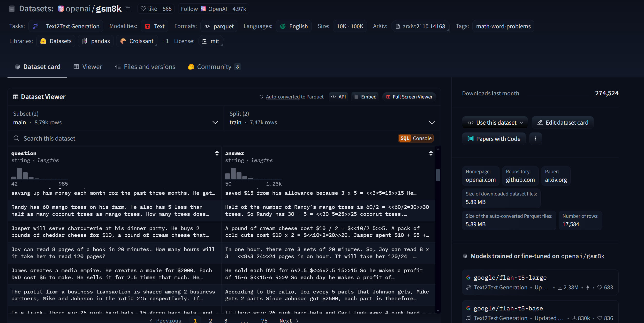The image size is (644, 323).
Task: Click the copy dataset name icon
Action: click(x=128, y=9)
